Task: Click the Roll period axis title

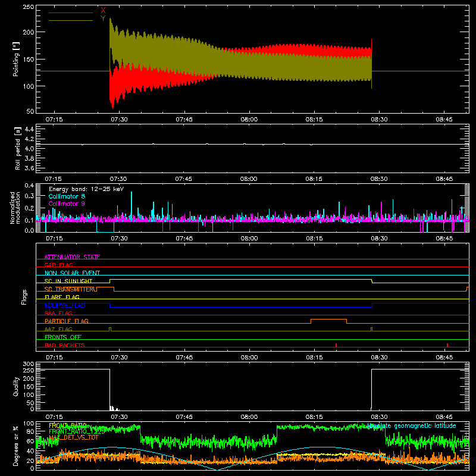Action: (17, 148)
